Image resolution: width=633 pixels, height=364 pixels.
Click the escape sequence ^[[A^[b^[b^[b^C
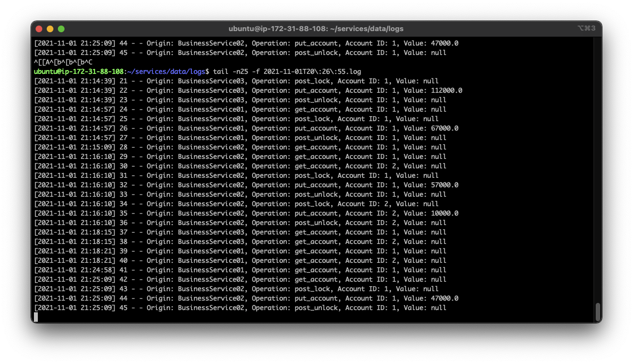63,62
